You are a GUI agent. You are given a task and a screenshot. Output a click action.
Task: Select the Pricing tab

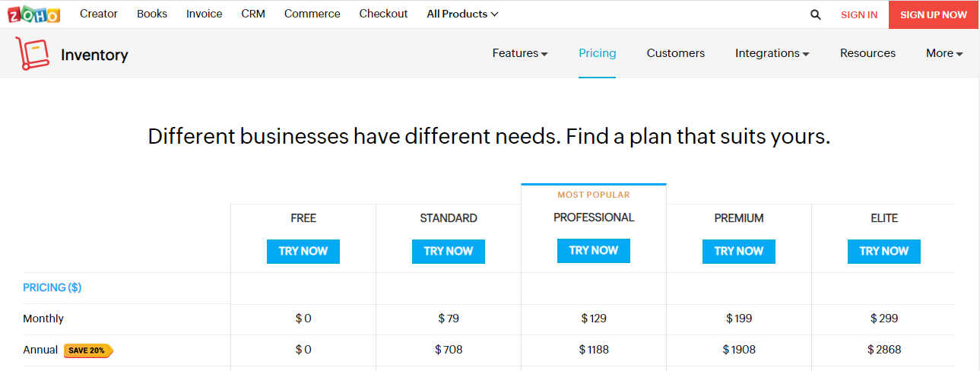click(x=597, y=53)
